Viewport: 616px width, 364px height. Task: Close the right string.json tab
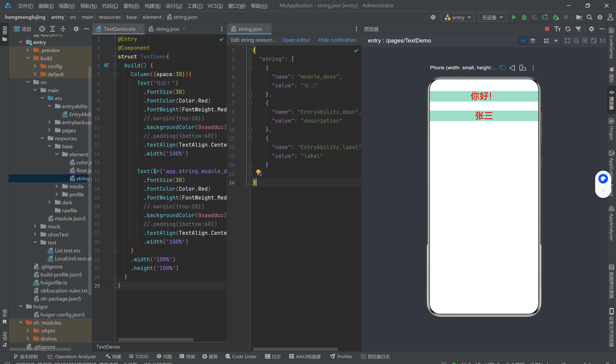[x=267, y=29]
